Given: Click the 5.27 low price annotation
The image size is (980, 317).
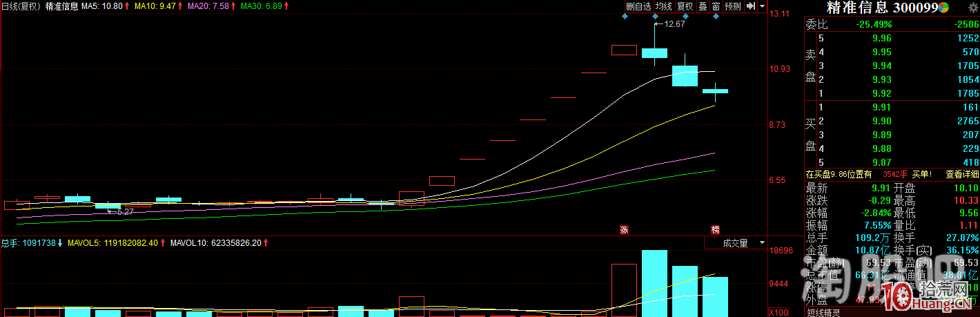Looking at the screenshot, I should [124, 212].
